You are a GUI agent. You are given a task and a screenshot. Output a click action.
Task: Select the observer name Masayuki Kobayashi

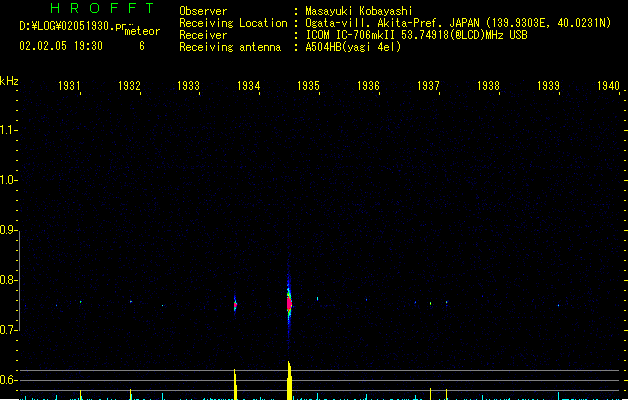[359, 11]
